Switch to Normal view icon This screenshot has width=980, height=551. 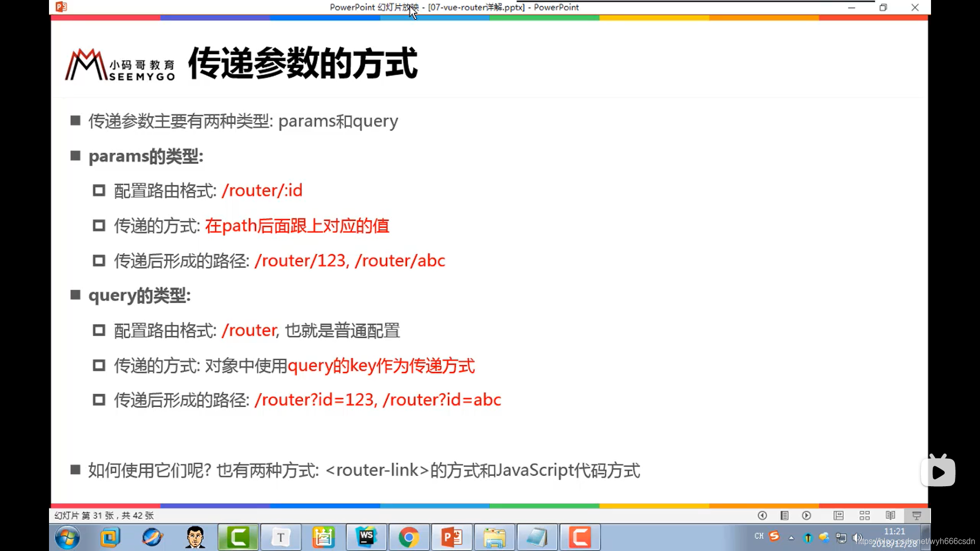(839, 516)
